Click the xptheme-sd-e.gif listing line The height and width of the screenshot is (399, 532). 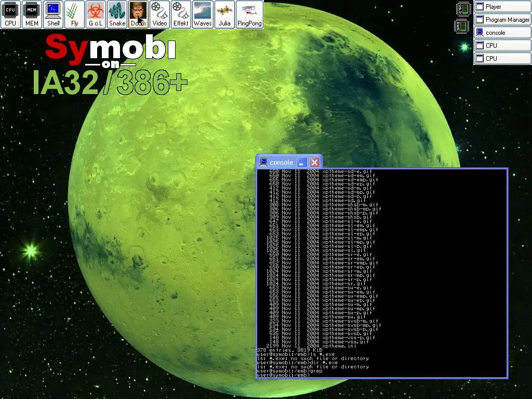point(321,171)
